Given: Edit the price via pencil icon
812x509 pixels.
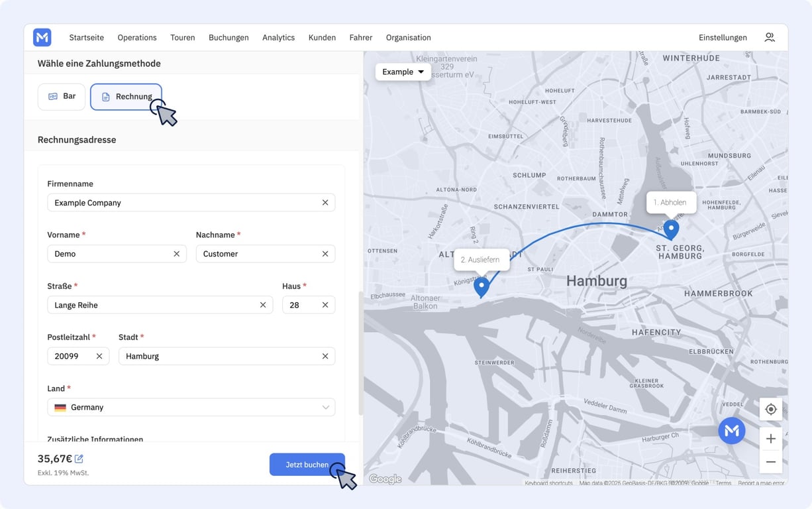Looking at the screenshot, I should pyautogui.click(x=79, y=459).
